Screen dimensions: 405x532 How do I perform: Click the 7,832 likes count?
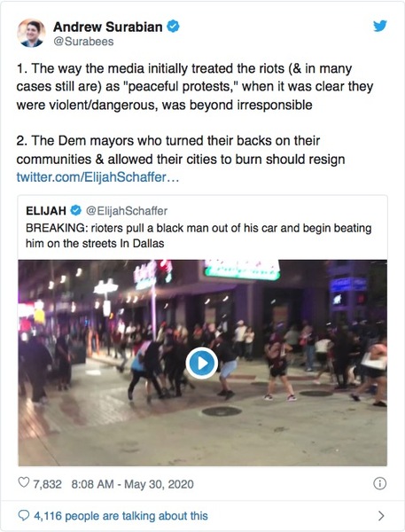(47, 483)
